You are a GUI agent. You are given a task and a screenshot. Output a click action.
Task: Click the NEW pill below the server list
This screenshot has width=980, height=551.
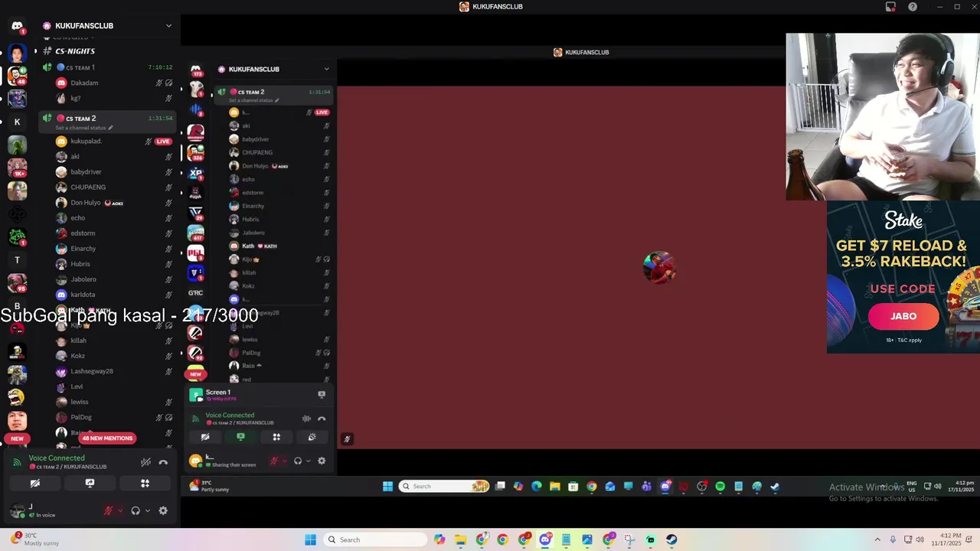(17, 439)
